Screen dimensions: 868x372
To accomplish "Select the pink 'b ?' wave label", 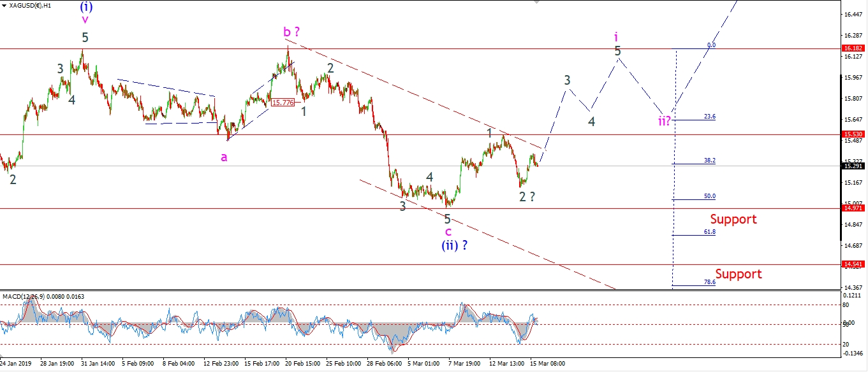I will click(x=292, y=31).
